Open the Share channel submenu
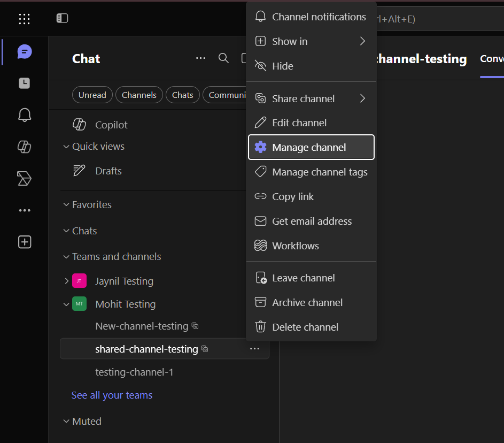This screenshot has height=443, width=504. click(311, 98)
